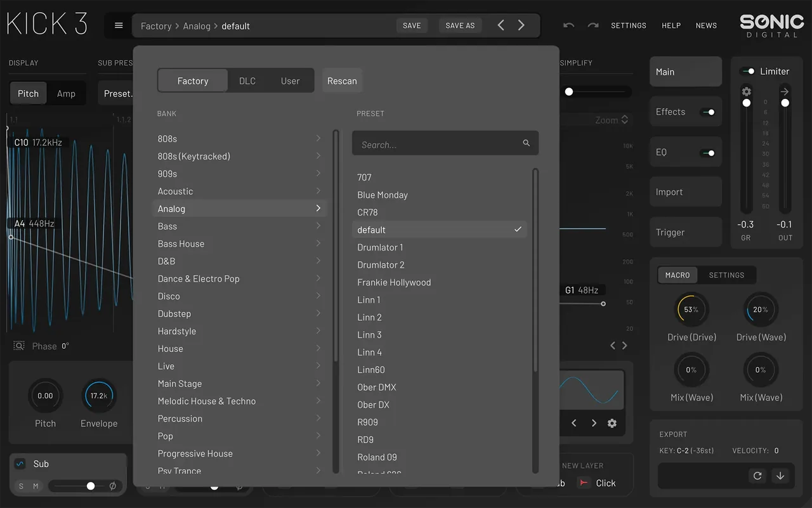
Task: Toggle the EQ switch
Action: [x=707, y=153]
